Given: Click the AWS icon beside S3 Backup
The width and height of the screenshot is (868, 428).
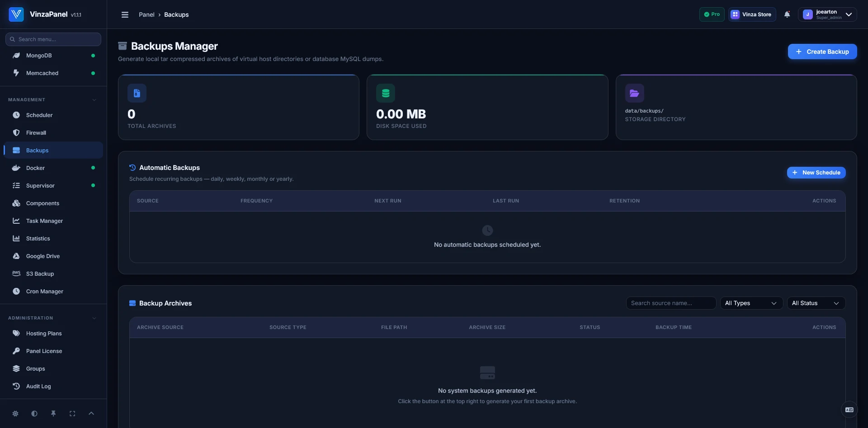Looking at the screenshot, I should coord(16,273).
